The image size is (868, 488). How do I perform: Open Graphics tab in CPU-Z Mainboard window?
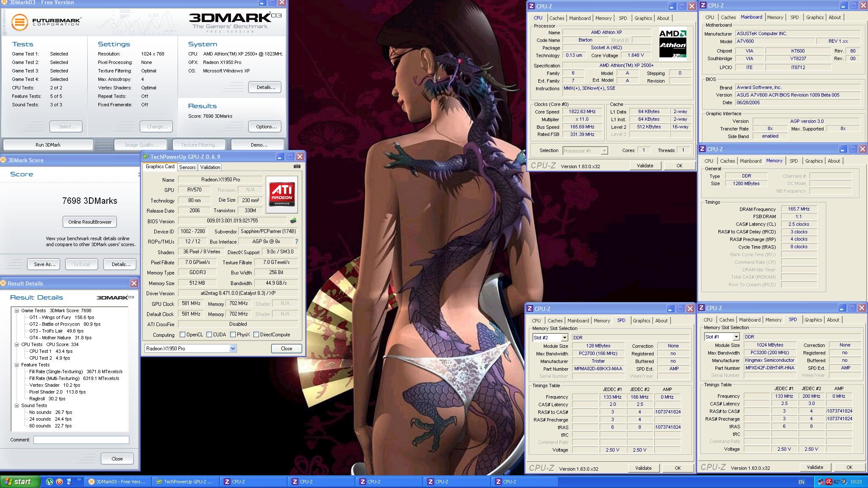click(815, 17)
